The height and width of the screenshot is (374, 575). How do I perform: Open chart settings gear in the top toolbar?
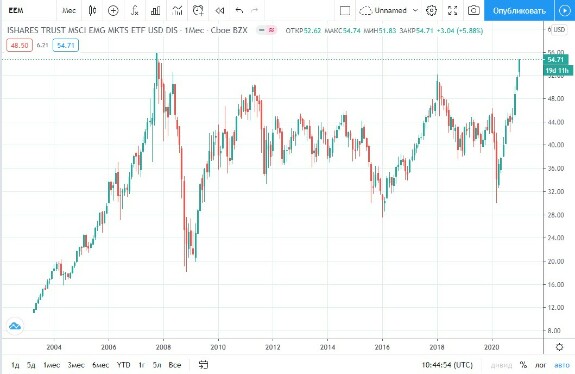pyautogui.click(x=431, y=11)
